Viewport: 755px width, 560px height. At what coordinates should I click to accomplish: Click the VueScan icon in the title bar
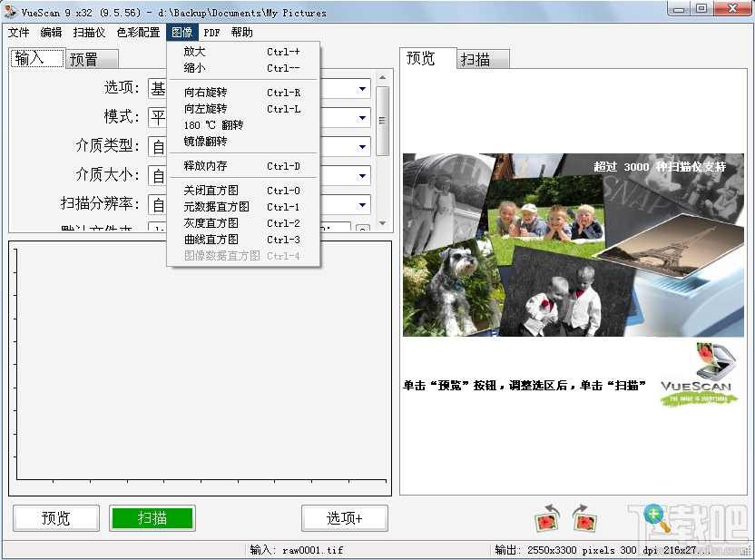[x=9, y=9]
